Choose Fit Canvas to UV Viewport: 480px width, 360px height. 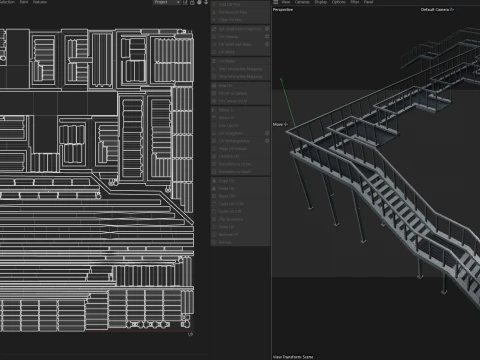240,101
